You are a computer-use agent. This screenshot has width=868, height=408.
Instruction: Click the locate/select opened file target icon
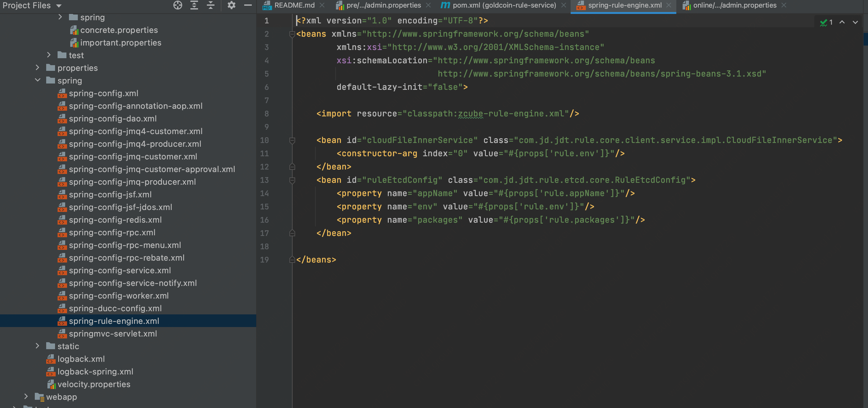(x=177, y=5)
